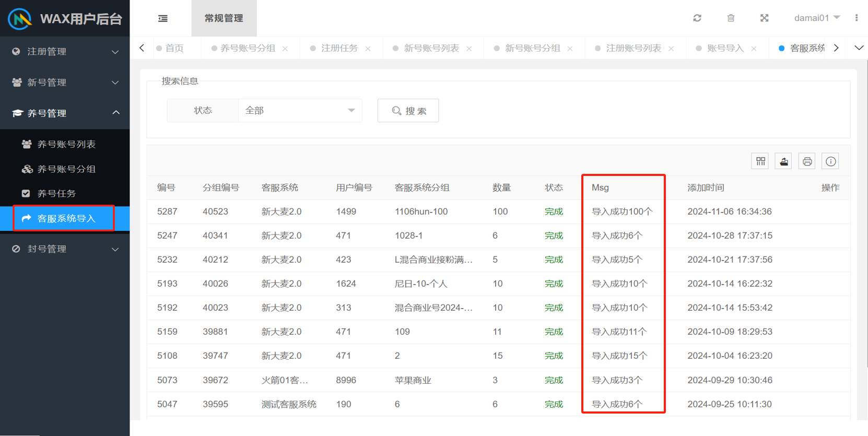This screenshot has height=436, width=868.
Task: Select 客服系统导入 in the sidebar
Action: 65,218
